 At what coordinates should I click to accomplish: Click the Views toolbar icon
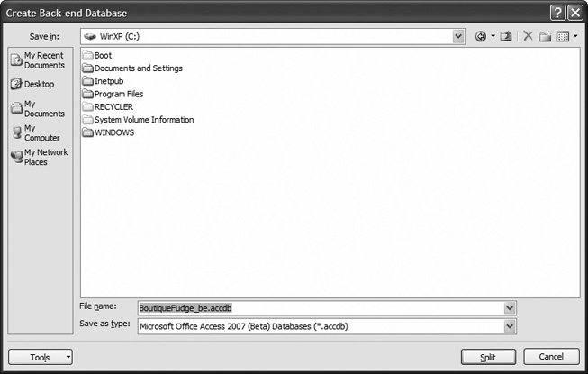[x=563, y=36]
